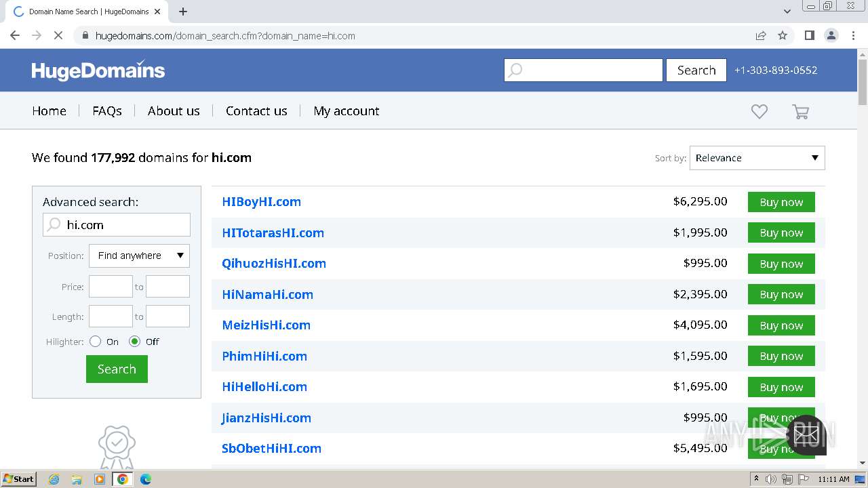
Task: Open media player taskbar icon
Action: click(x=100, y=479)
